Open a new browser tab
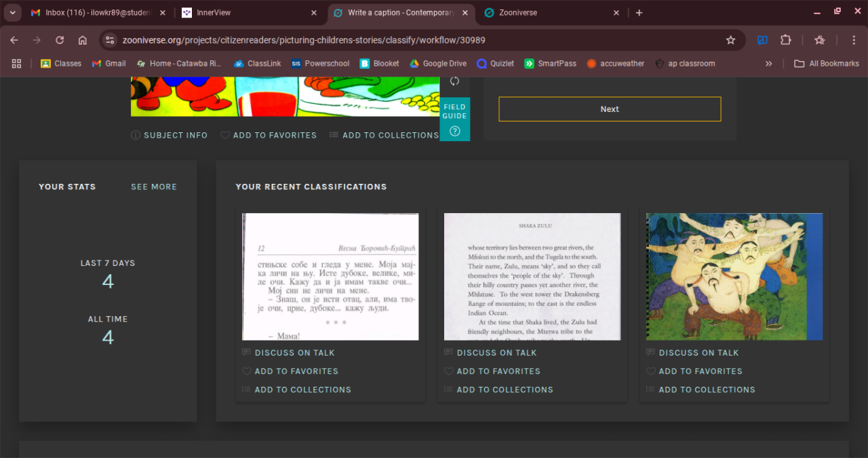This screenshot has height=458, width=868. pyautogui.click(x=639, y=13)
